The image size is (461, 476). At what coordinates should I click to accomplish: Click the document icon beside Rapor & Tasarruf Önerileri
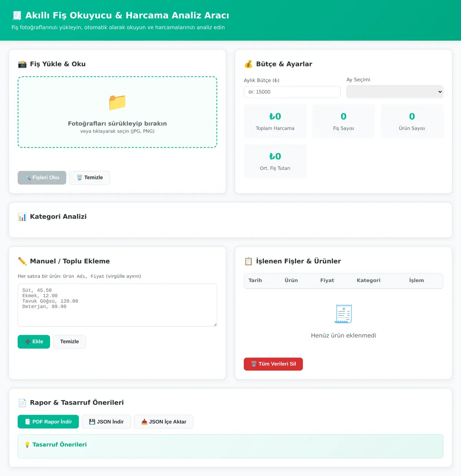coord(22,403)
